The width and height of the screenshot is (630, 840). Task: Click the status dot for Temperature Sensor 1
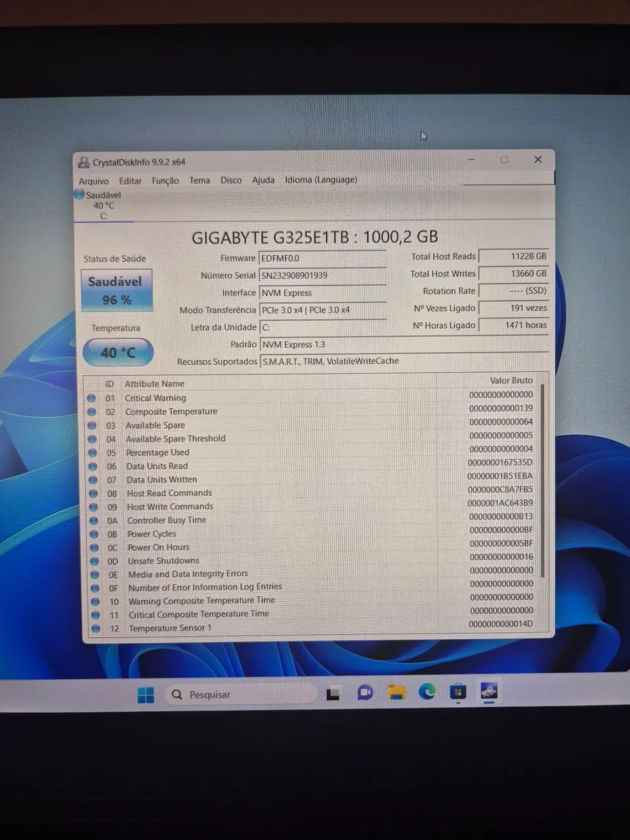click(96, 628)
